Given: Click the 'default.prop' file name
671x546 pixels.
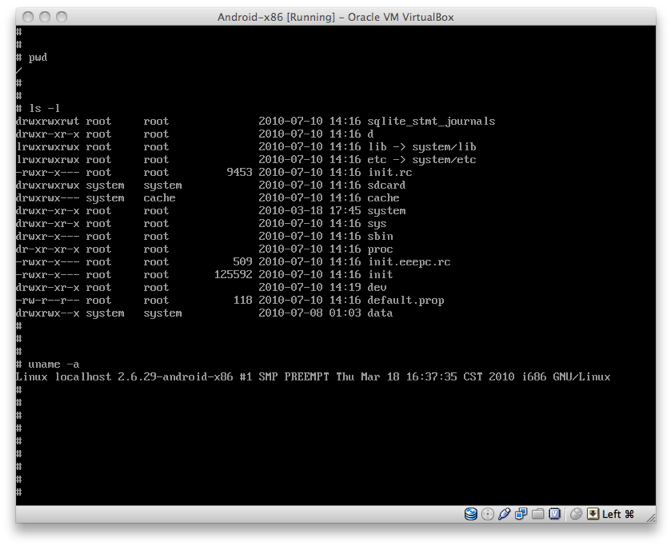Looking at the screenshot, I should pyautogui.click(x=406, y=300).
